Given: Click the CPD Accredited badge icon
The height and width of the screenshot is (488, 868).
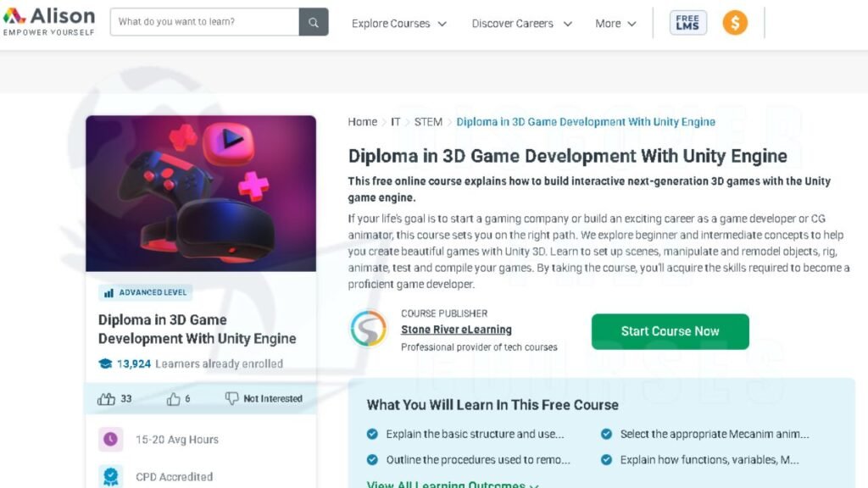Looking at the screenshot, I should click(111, 476).
